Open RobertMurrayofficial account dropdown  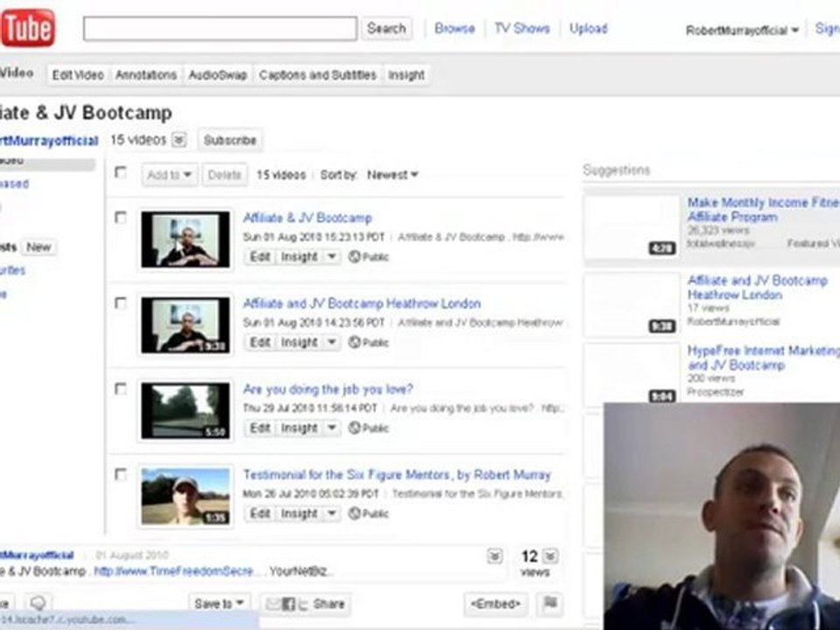(x=741, y=30)
